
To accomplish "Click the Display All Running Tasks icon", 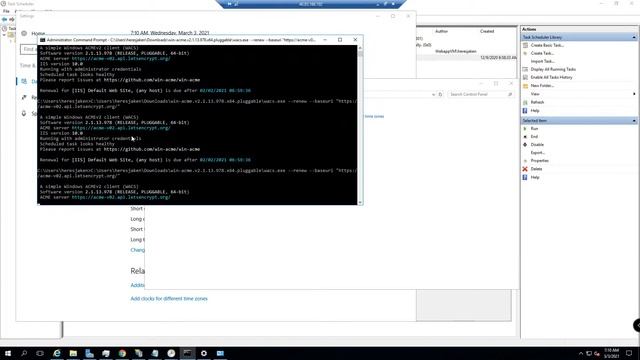I will [525, 69].
